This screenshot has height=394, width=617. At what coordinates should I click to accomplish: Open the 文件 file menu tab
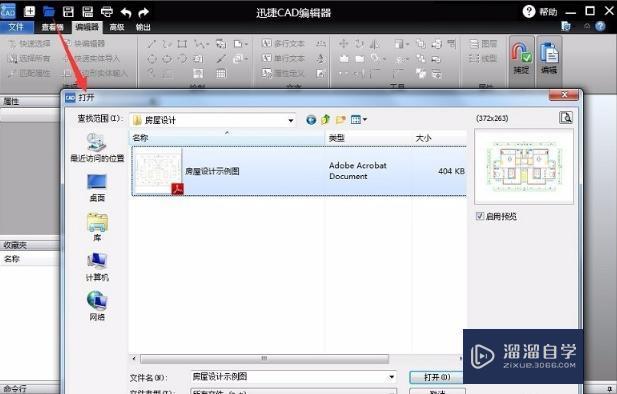[16, 27]
